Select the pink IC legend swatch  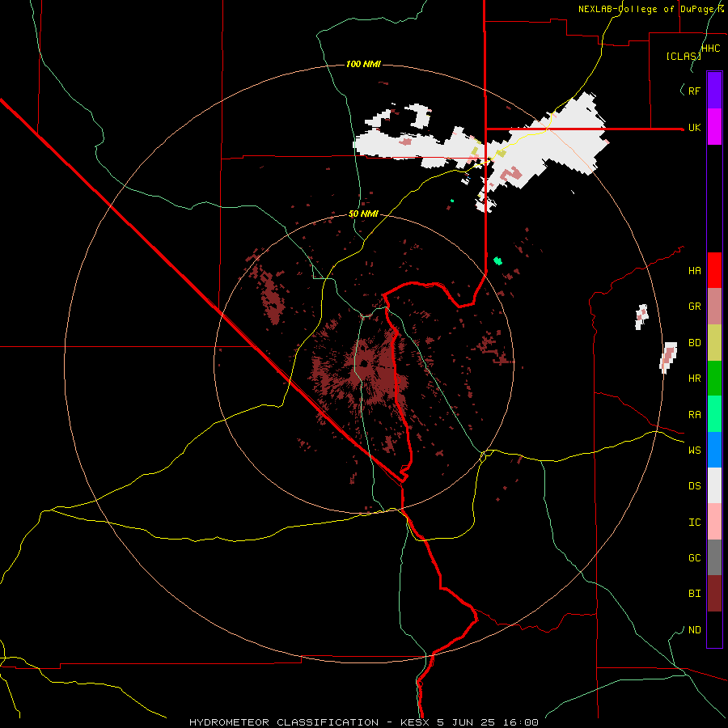coord(714,522)
